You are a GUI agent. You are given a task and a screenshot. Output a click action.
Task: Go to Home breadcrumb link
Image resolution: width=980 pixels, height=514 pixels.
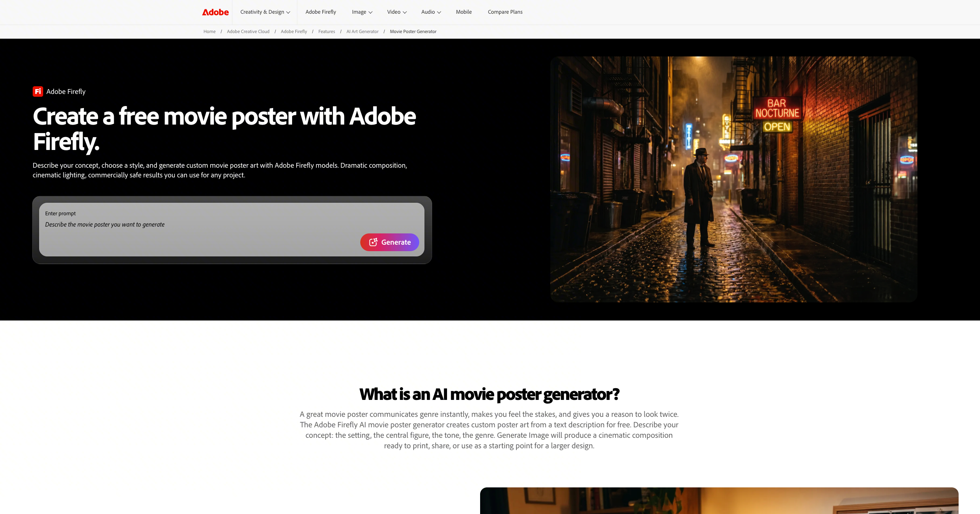pos(209,31)
